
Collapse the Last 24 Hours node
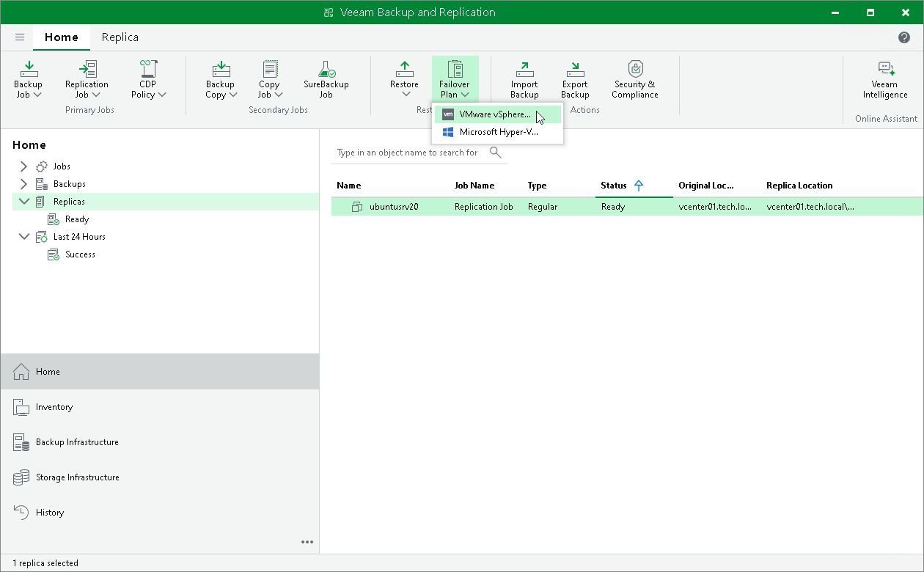[x=24, y=237]
